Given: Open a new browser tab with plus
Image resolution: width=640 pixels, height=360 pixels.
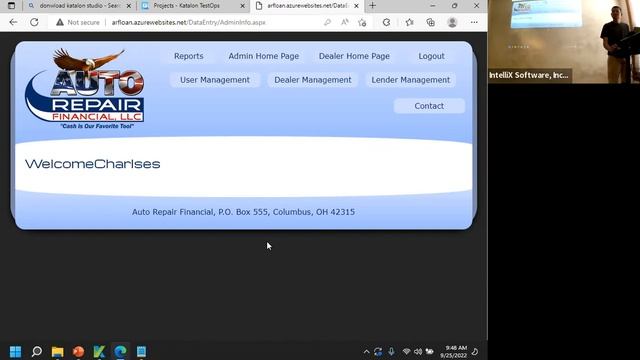Looking at the screenshot, I should click(x=372, y=6).
